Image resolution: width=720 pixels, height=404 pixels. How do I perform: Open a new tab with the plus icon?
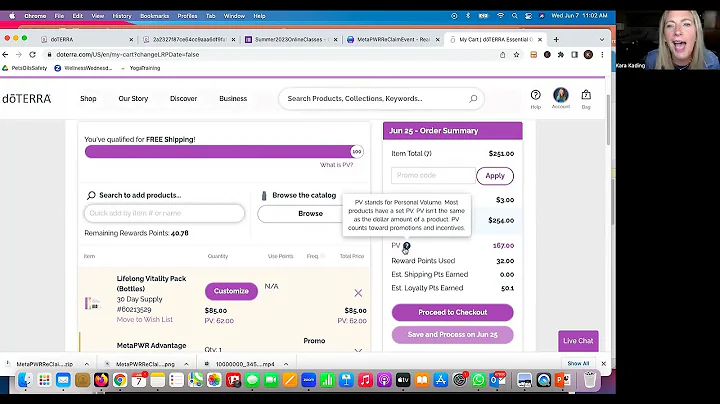(556, 39)
